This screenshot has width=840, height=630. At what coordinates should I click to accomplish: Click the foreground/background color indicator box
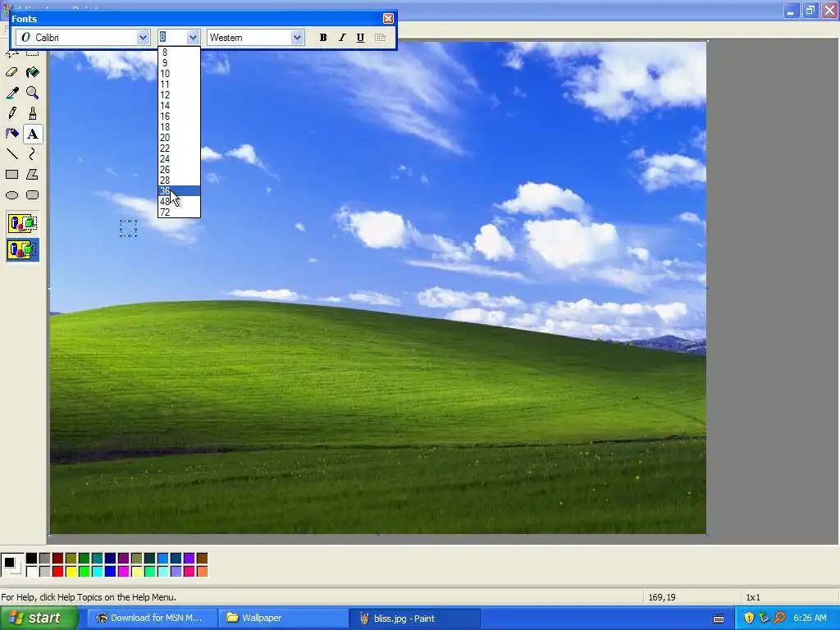coord(11,565)
